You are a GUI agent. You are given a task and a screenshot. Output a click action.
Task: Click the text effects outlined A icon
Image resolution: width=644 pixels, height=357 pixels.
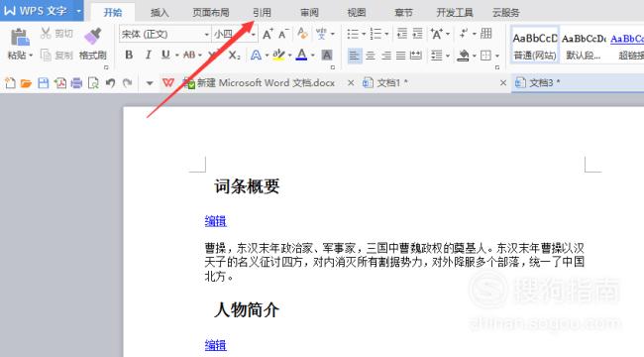[x=256, y=55]
